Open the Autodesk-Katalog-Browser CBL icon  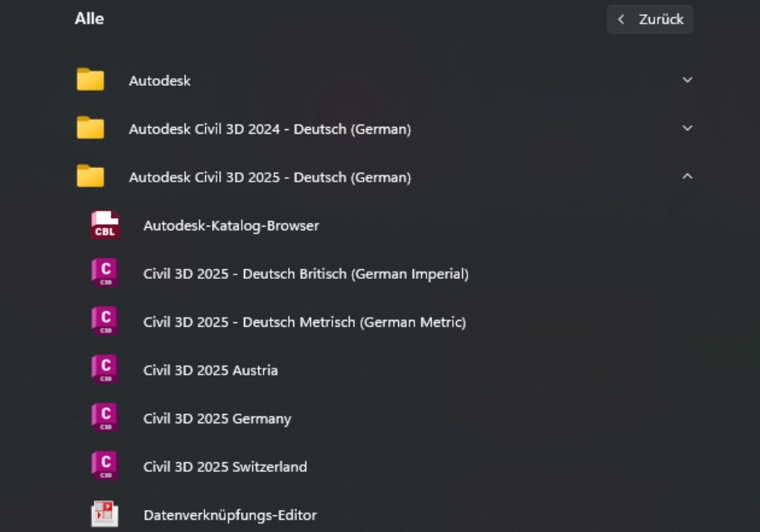105,225
